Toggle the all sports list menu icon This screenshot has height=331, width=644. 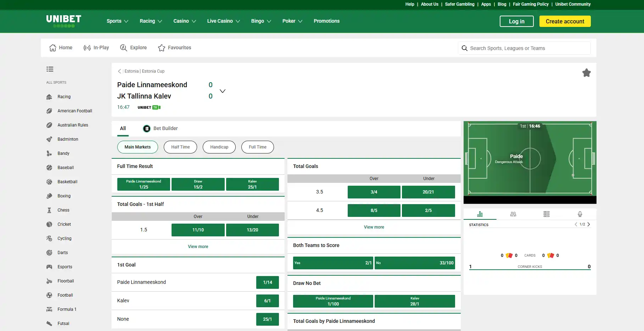pos(50,69)
